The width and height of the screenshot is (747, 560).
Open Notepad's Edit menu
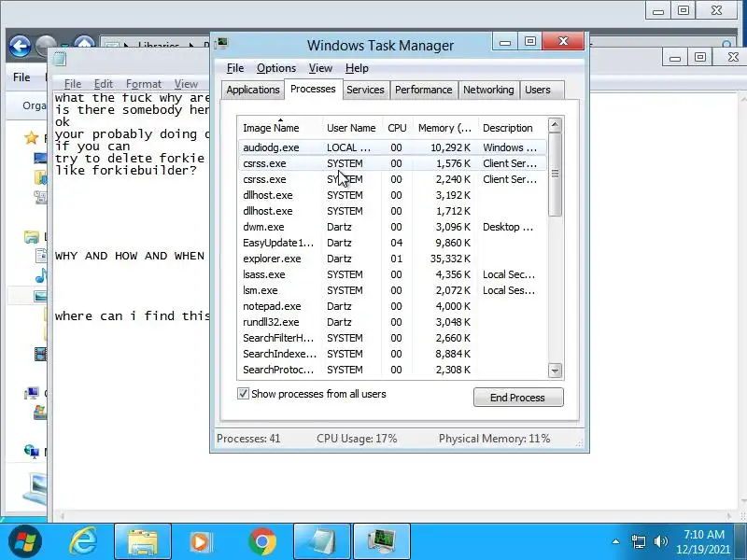(104, 84)
